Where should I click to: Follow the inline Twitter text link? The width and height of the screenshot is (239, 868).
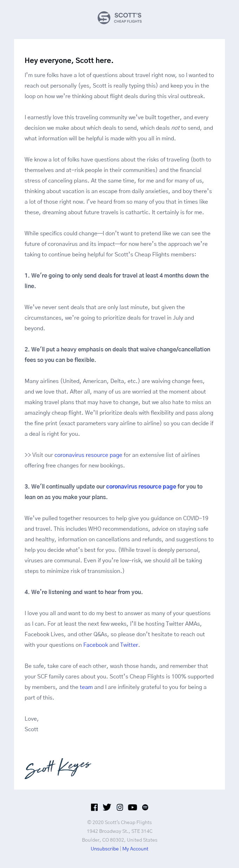(x=129, y=645)
